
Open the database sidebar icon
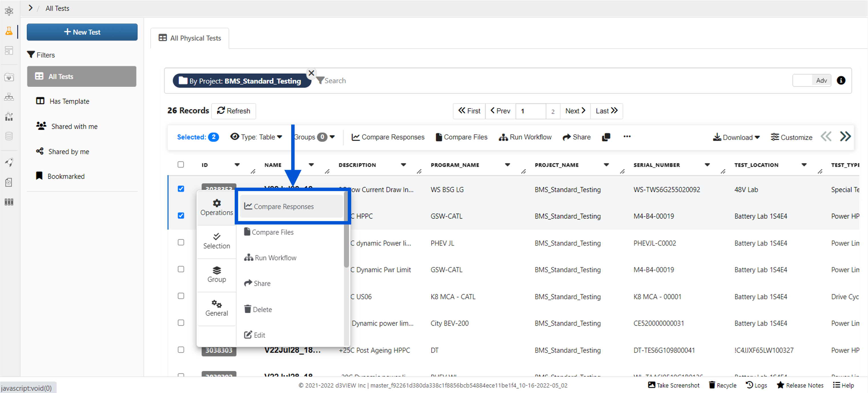(9, 136)
